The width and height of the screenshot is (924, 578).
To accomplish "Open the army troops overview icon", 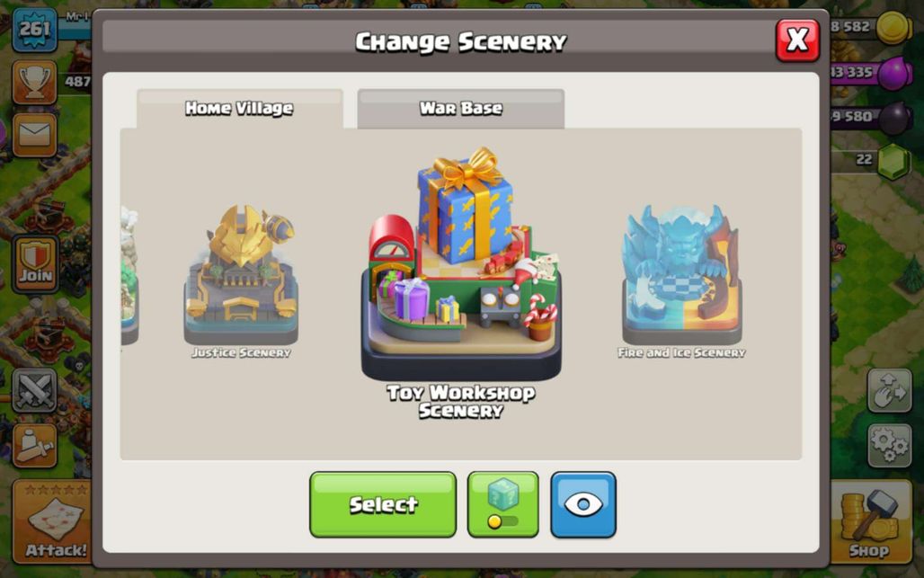I will (x=35, y=446).
